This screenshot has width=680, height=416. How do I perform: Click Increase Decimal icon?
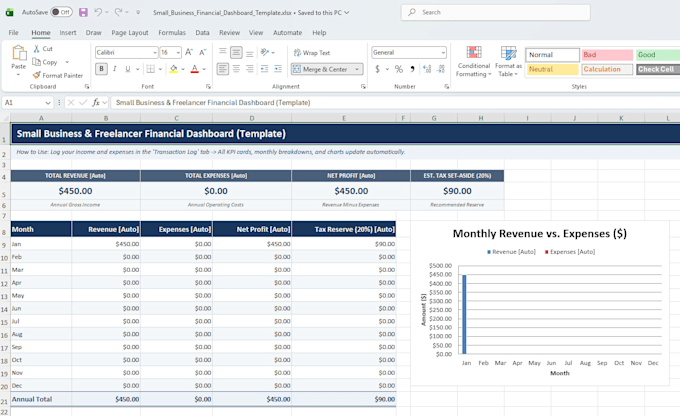pos(427,69)
